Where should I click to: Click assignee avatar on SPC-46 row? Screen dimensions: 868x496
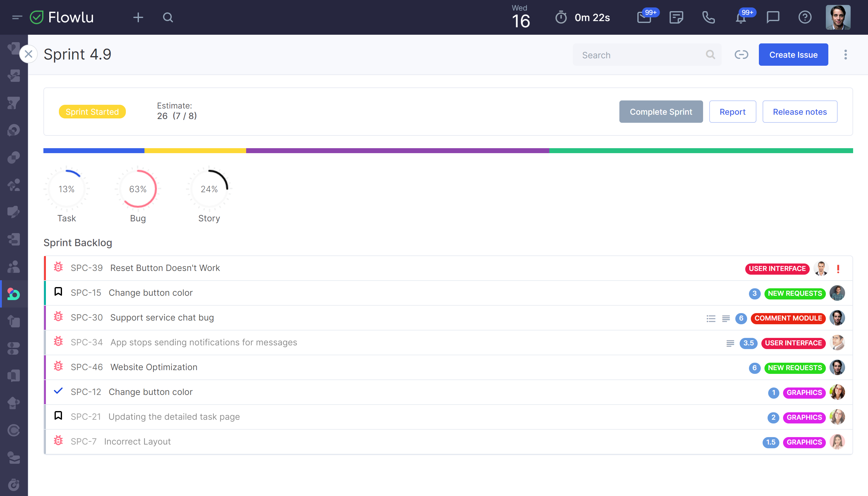[x=837, y=368]
